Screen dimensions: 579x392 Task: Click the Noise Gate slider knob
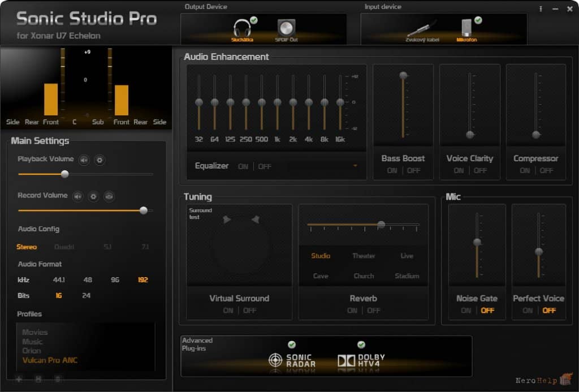(477, 242)
